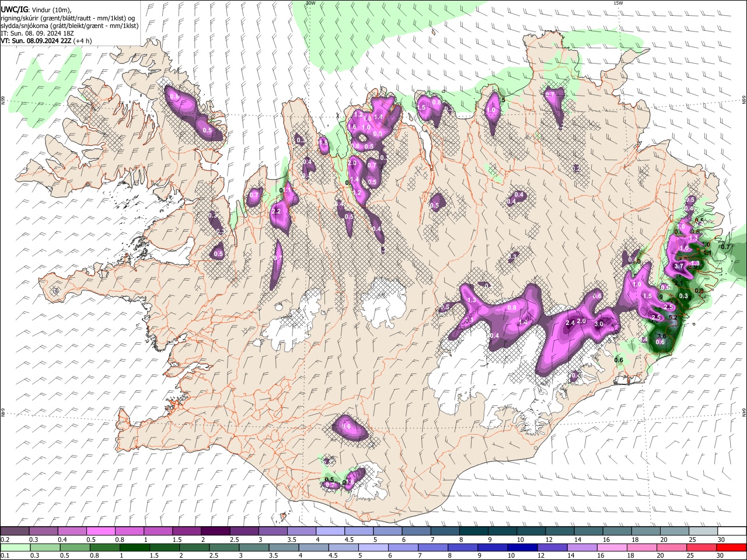Screen dimensions: 747x560
Task: Click the '15W' longitude label at top edge
Action: point(618,3)
